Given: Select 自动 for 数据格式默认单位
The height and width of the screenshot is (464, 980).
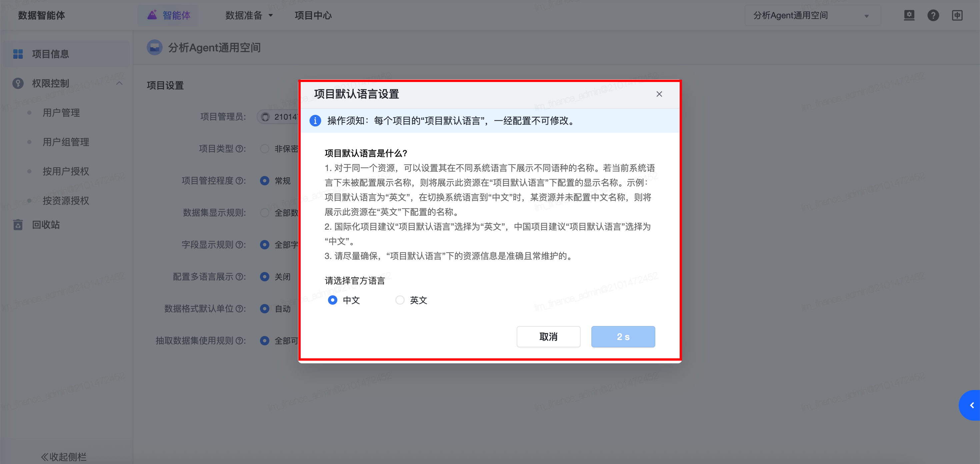Looking at the screenshot, I should point(264,308).
